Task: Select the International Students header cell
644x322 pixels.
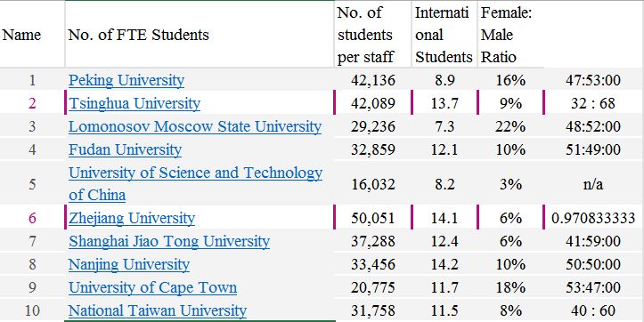Action: pyautogui.click(x=444, y=35)
